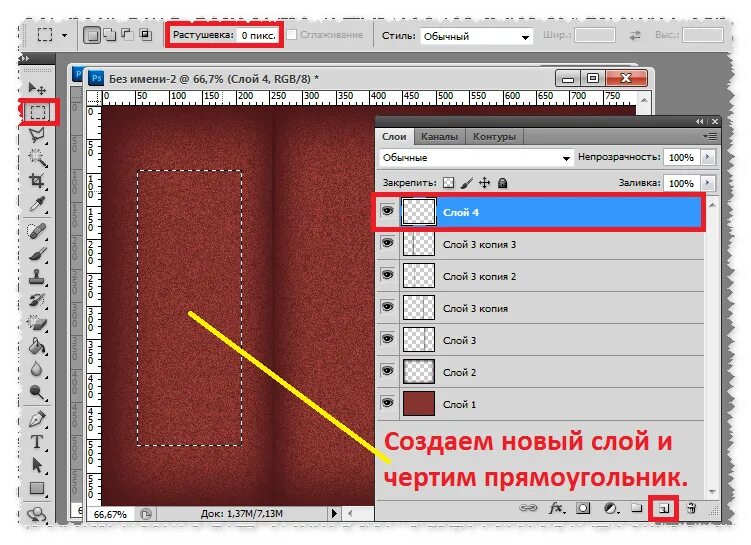This screenshot has width=751, height=545.
Task: Switch to Контуры tab
Action: coord(494,136)
